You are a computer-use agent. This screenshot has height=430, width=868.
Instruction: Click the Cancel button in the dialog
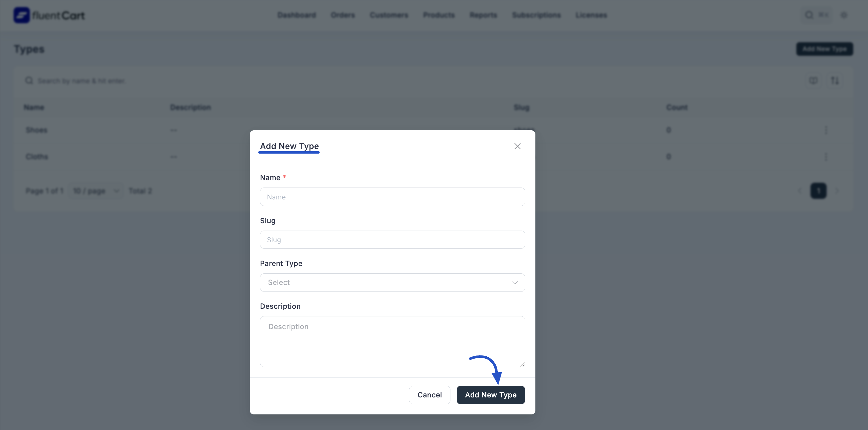pos(429,395)
